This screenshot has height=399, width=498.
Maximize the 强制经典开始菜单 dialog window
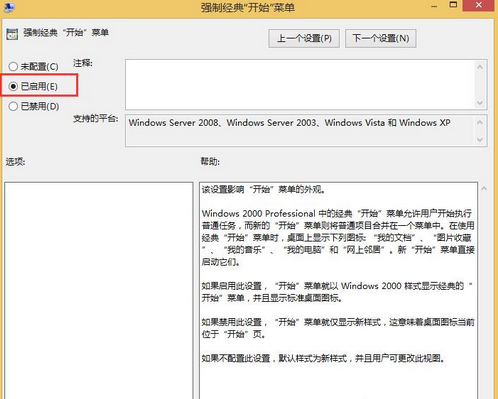click(x=453, y=5)
